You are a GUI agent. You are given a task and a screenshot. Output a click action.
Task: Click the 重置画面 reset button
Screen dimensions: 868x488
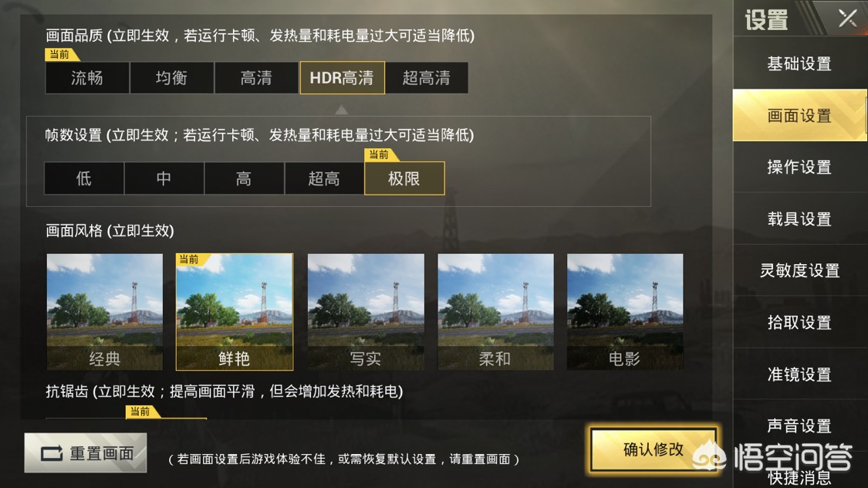86,453
